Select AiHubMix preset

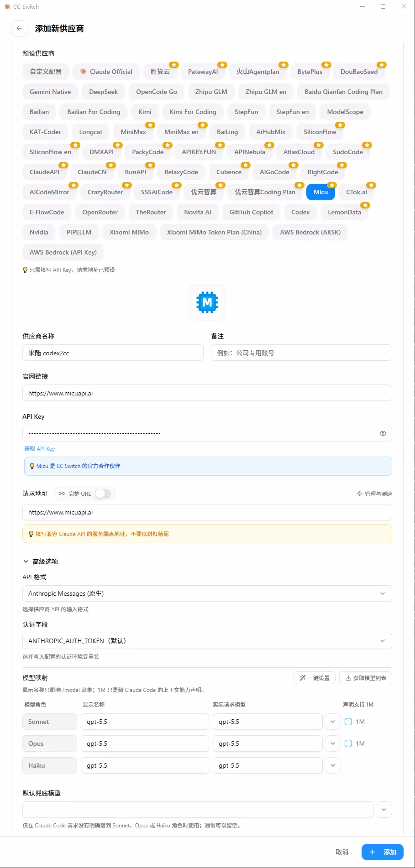coord(271,132)
